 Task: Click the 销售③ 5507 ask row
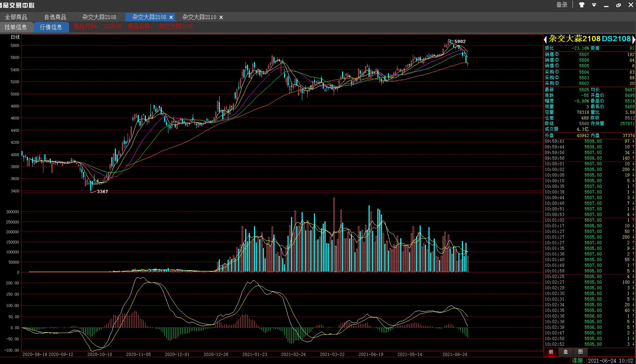tap(589, 55)
